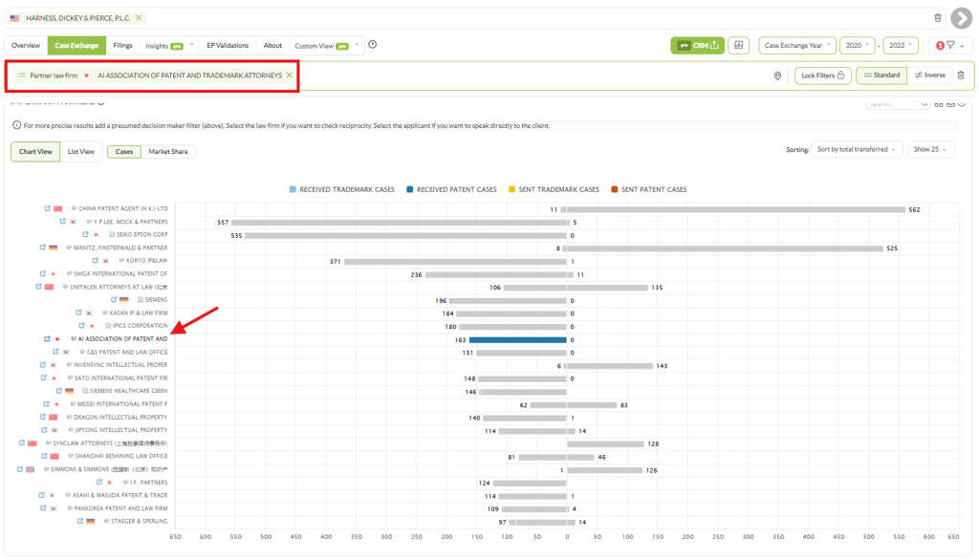Open external link icon for KORYO IP&LAW row
The width and height of the screenshot is (979, 560).
click(95, 261)
